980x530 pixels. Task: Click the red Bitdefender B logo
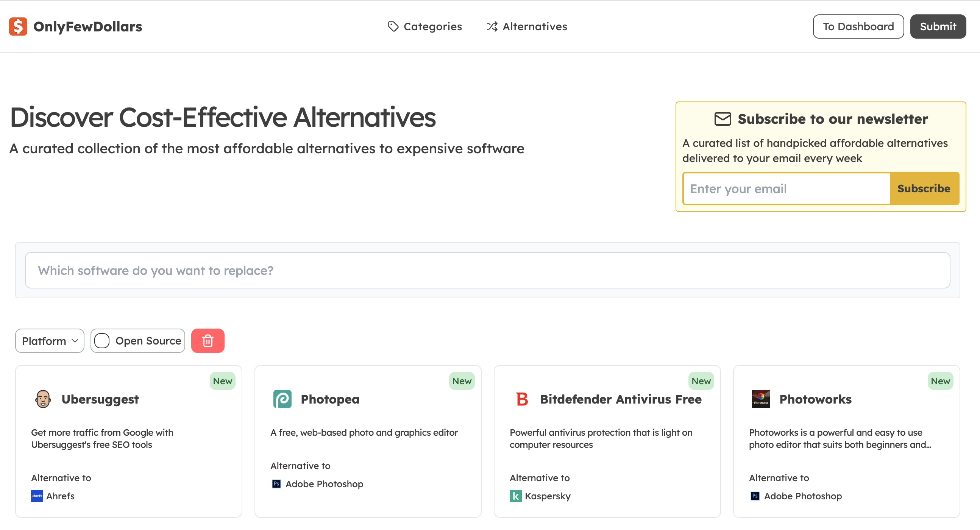(x=522, y=399)
